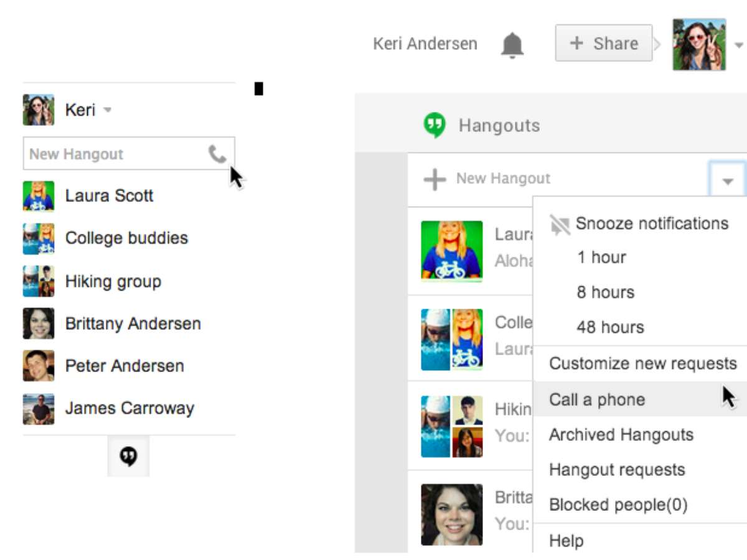The width and height of the screenshot is (747, 560).
Task: Expand the account arrow beside the profile photo
Action: tap(739, 45)
